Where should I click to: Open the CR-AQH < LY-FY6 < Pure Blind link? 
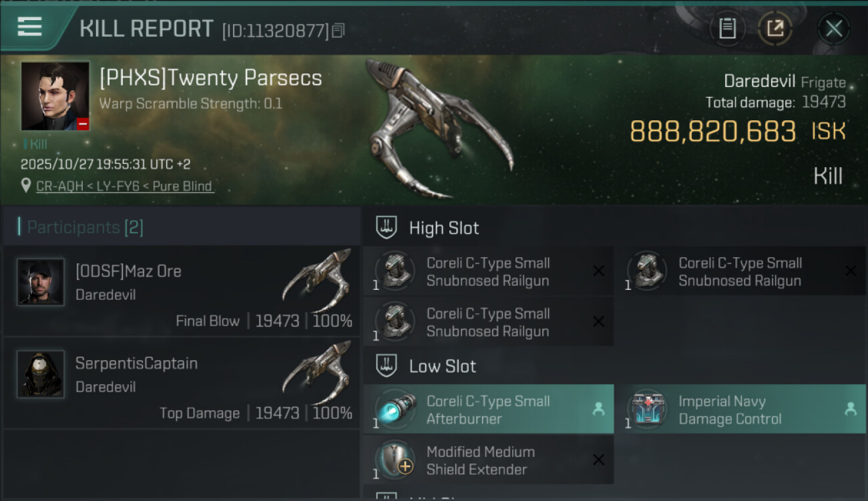point(125,186)
